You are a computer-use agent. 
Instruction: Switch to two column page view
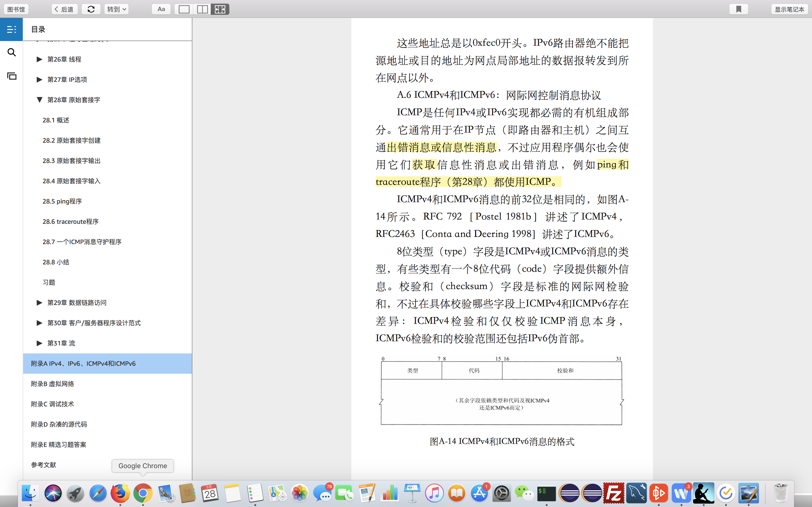coord(202,9)
